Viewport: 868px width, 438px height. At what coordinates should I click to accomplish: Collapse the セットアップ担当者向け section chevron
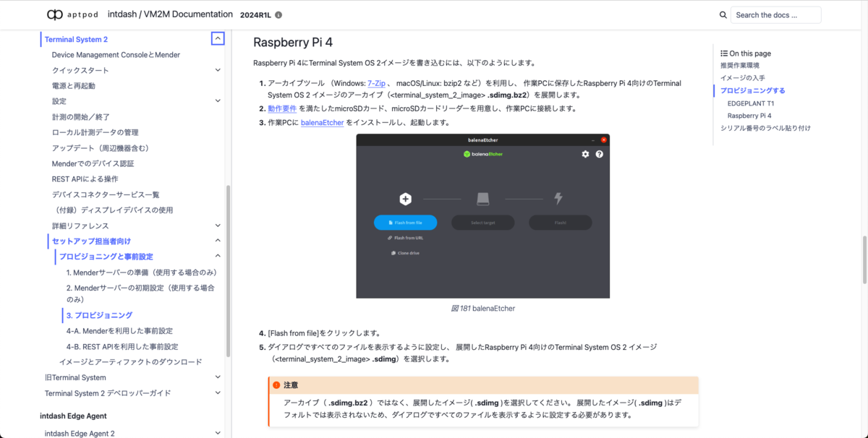click(218, 241)
